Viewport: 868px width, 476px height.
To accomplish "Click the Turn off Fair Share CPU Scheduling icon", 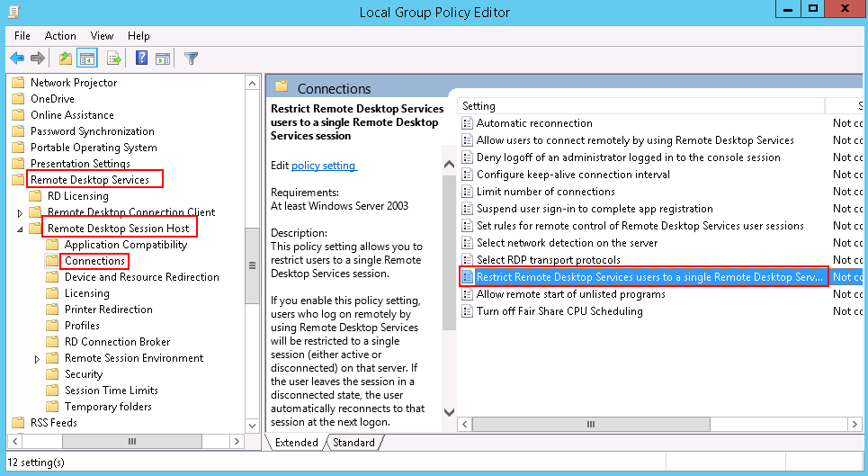I will [x=467, y=311].
